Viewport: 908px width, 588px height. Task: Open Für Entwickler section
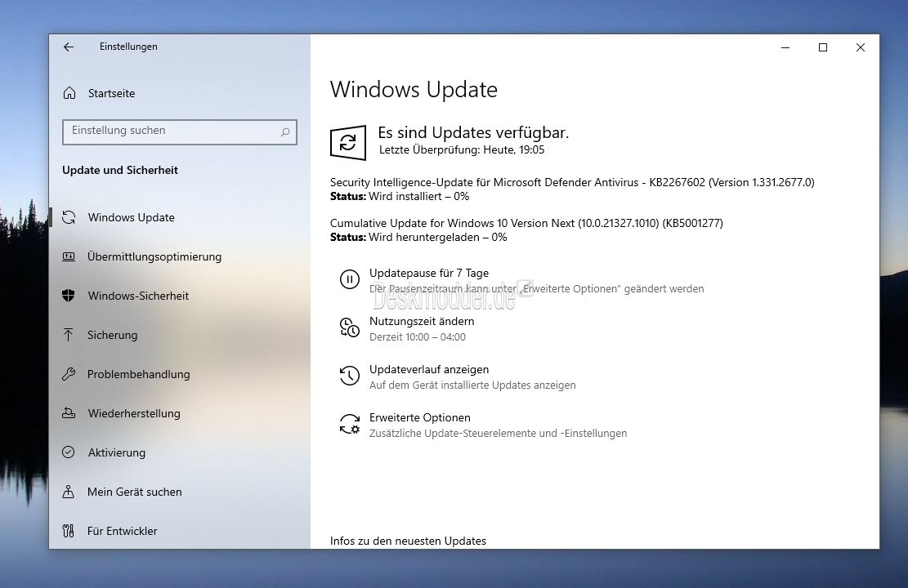click(x=122, y=531)
